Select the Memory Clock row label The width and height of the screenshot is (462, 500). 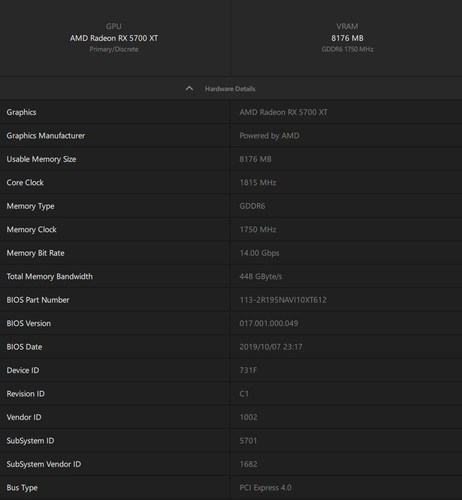(32, 230)
